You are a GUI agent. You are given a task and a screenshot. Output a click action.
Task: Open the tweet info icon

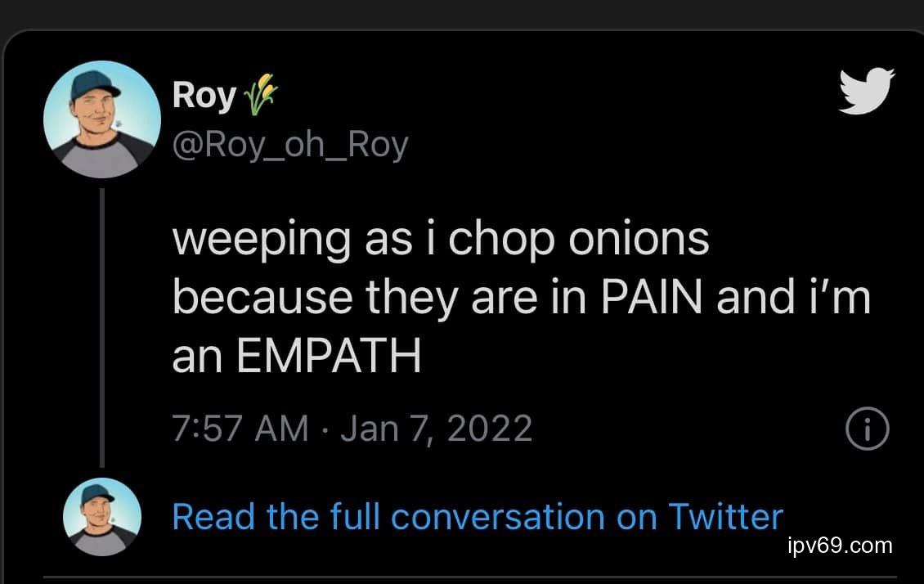[x=866, y=429]
